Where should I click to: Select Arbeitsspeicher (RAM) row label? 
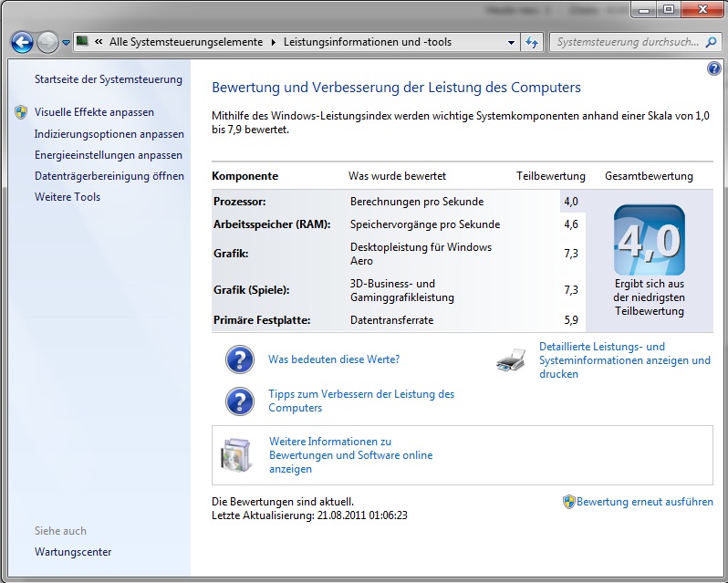(x=272, y=224)
